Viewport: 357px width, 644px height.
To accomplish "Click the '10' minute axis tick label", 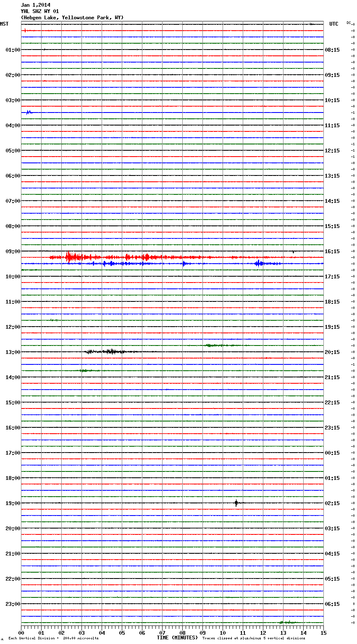I will point(223,633).
